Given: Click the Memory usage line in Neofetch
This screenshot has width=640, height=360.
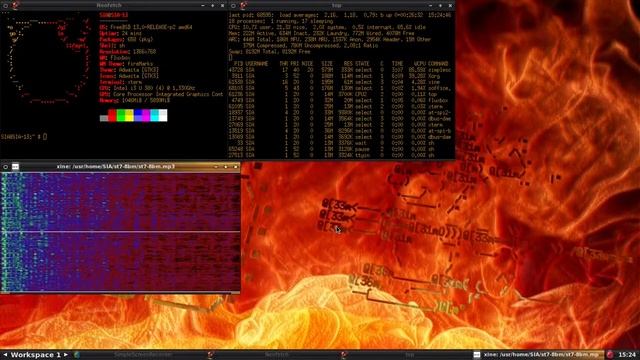Looking at the screenshot, I should [x=135, y=100].
